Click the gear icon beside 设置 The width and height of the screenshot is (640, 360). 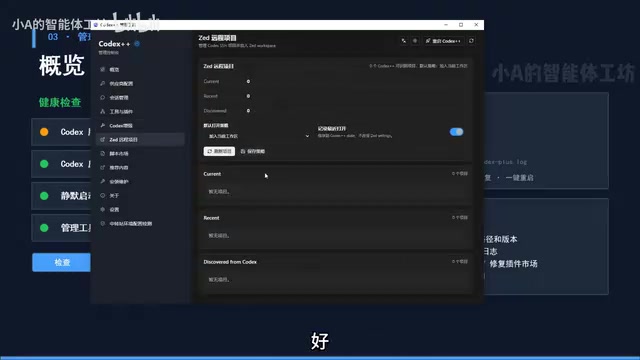[x=102, y=209]
